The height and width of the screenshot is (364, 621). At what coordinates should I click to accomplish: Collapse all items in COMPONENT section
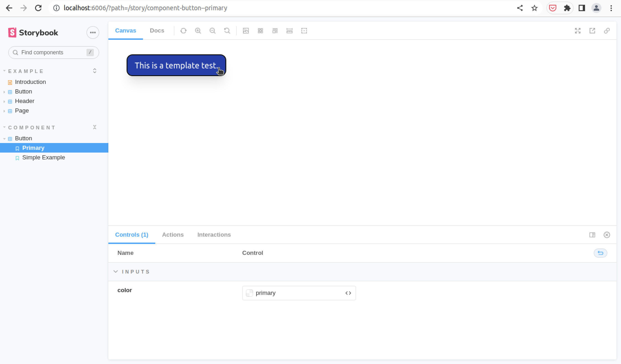95,127
